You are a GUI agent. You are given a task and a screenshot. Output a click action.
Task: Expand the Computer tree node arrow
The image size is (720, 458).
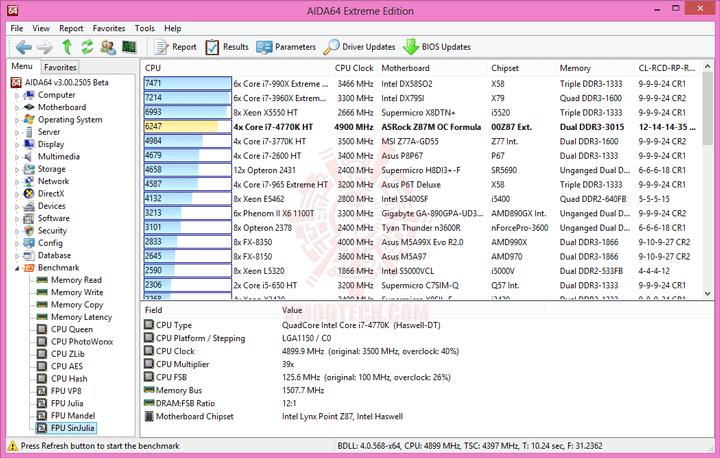coord(17,96)
